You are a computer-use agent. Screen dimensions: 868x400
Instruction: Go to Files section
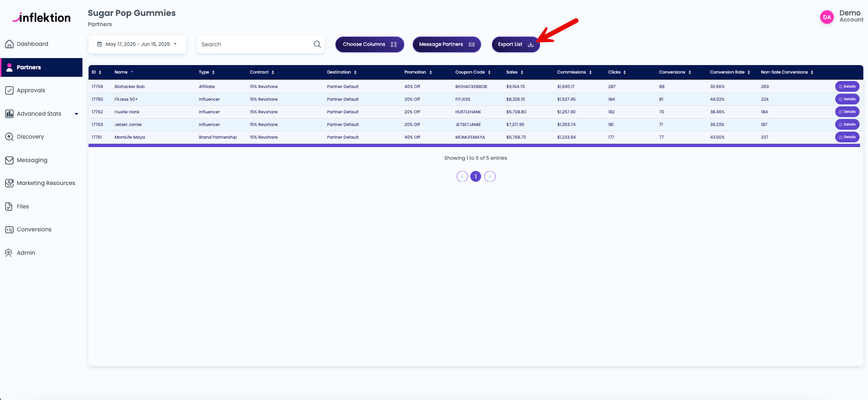click(x=23, y=207)
